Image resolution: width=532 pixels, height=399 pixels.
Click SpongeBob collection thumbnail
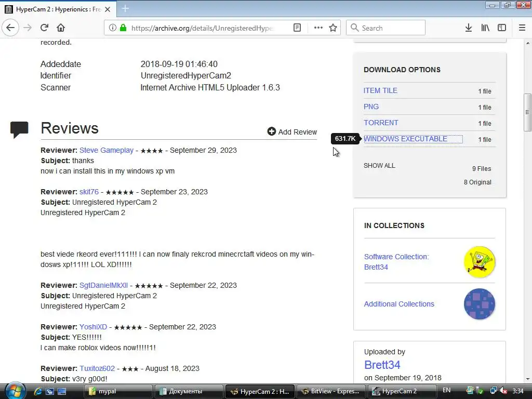coord(479,262)
